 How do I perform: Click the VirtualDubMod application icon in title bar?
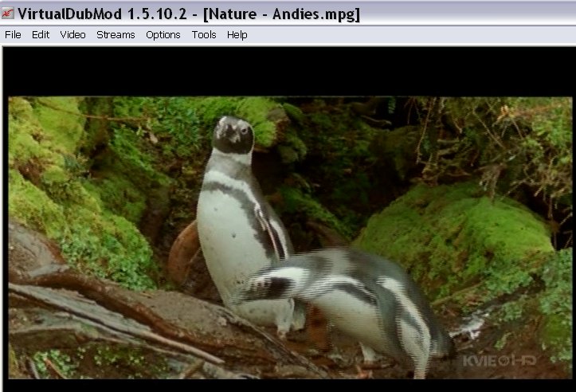click(x=7, y=14)
